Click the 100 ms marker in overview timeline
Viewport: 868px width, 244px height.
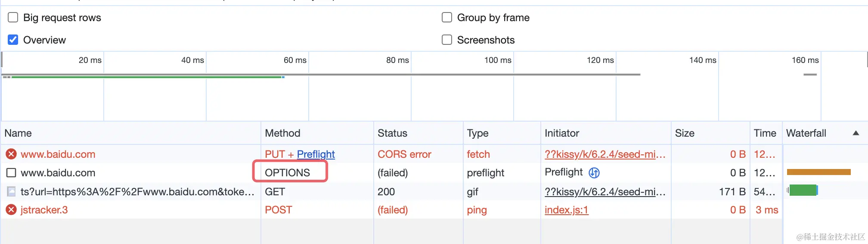[x=498, y=60]
